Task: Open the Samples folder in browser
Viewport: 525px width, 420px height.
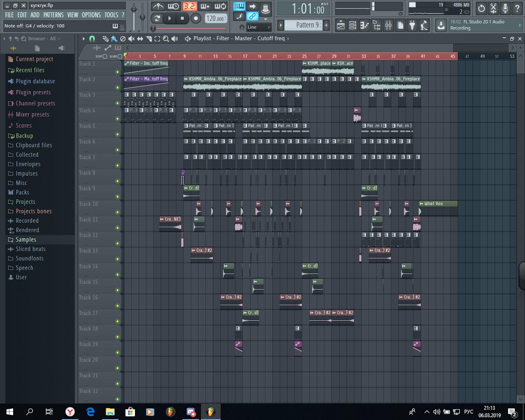Action: pos(26,240)
